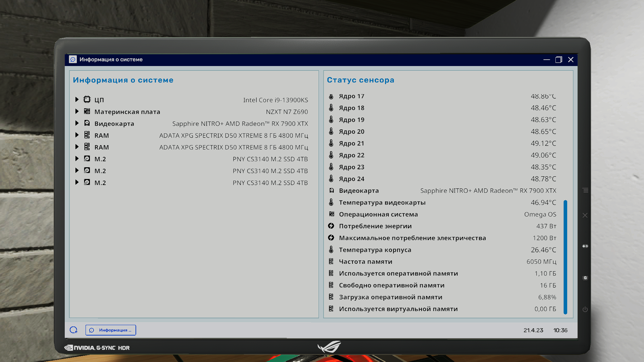This screenshot has height=362, width=644.
Task: Click the motherboard icon beside Материнская плата
Action: [x=87, y=111]
